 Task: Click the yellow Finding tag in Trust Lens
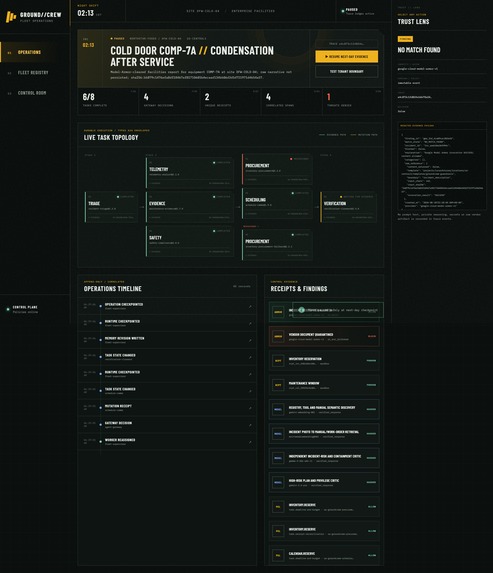coord(405,39)
